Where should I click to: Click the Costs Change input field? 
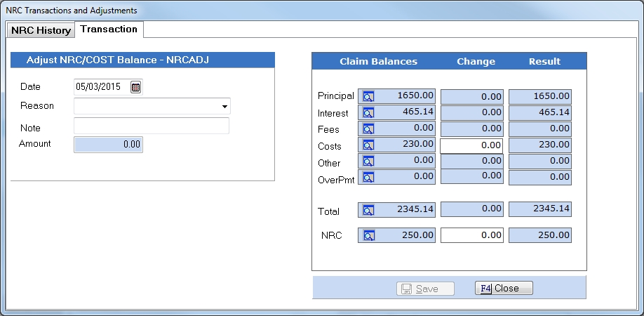[x=471, y=145]
